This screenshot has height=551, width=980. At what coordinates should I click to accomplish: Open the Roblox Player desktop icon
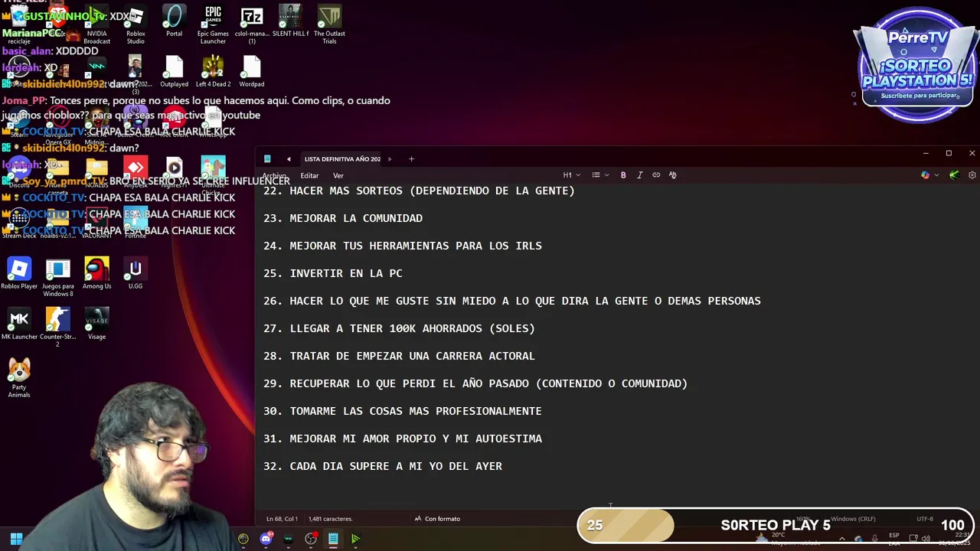coord(19,274)
